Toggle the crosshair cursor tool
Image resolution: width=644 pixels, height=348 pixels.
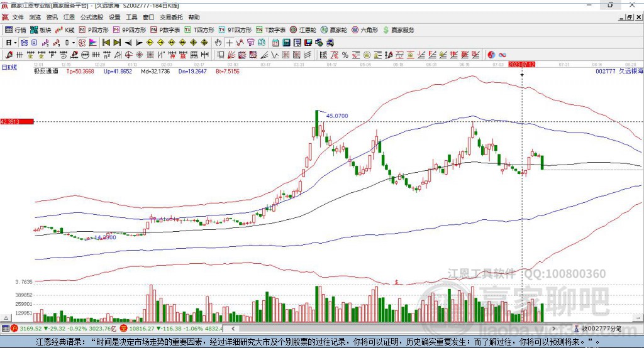[229, 43]
